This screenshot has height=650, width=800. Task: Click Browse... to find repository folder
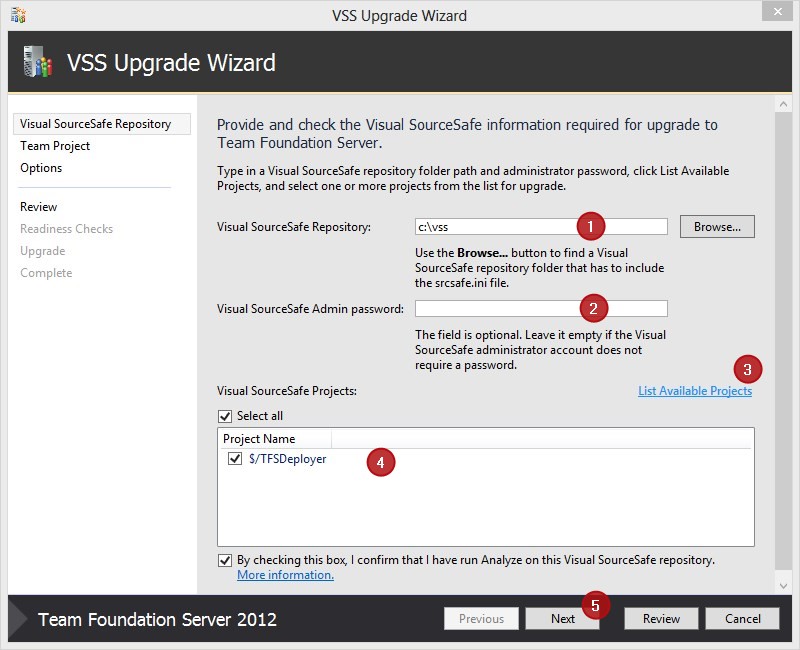click(717, 227)
